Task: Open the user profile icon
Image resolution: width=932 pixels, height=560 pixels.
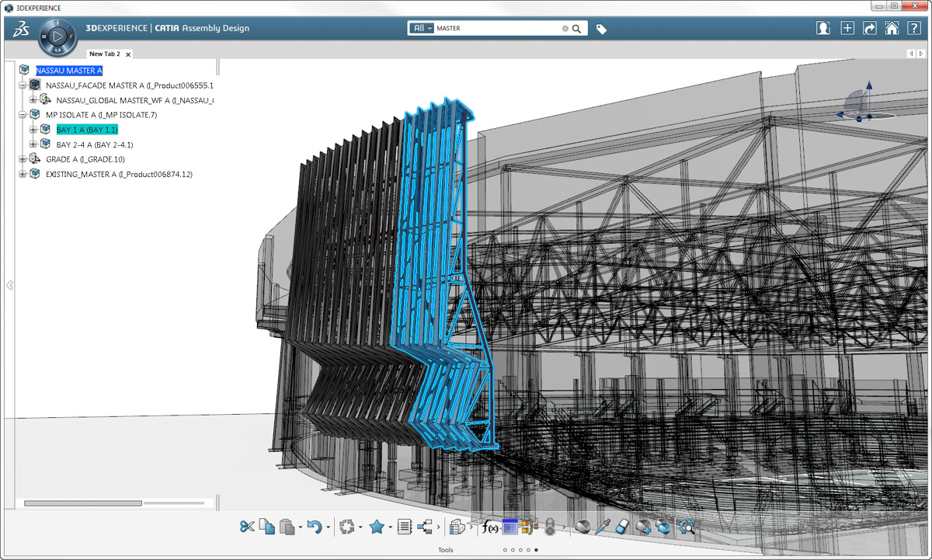Action: [823, 29]
